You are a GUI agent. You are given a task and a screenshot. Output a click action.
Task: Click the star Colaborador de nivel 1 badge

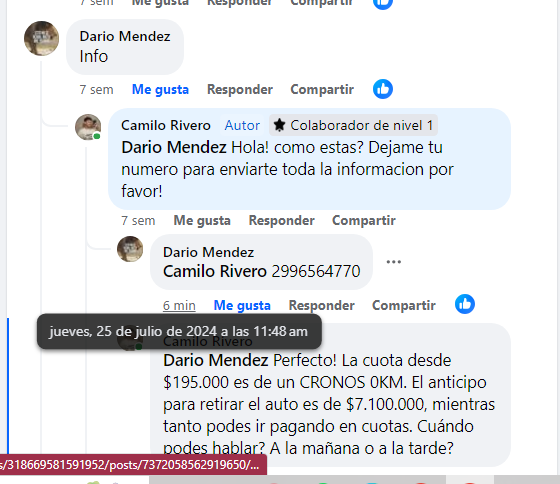pyautogui.click(x=353, y=125)
